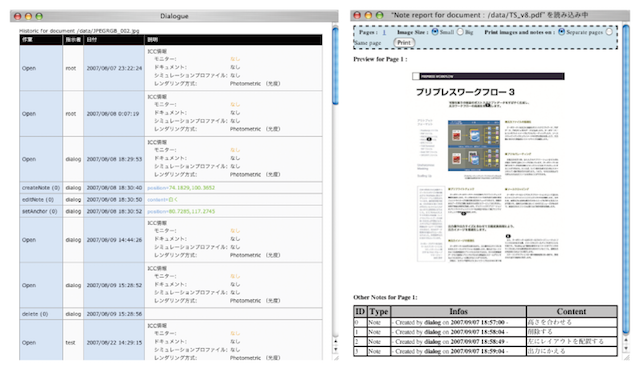Click the Type column header in notes table

[x=379, y=311]
